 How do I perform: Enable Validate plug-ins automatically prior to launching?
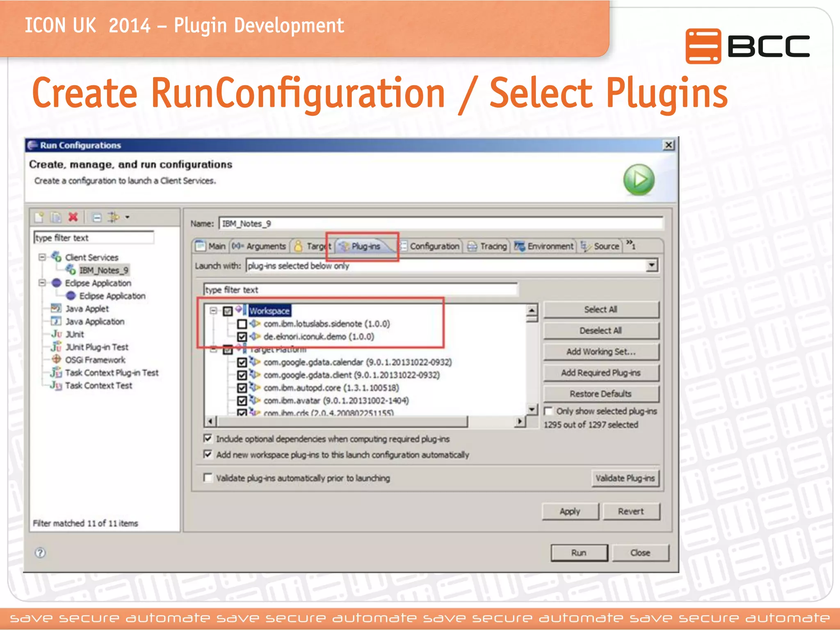click(208, 478)
